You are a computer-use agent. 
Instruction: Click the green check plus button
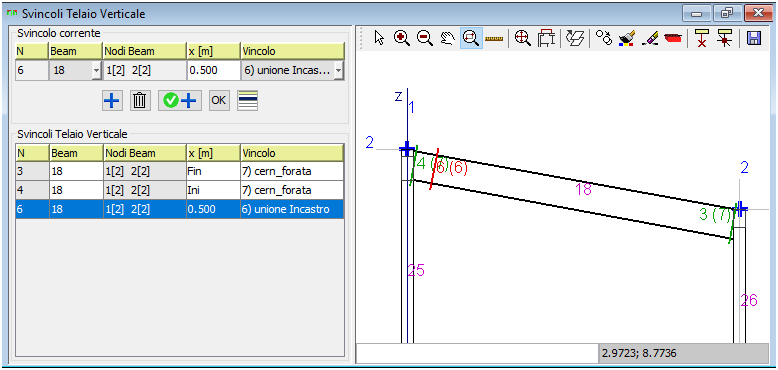(x=180, y=101)
